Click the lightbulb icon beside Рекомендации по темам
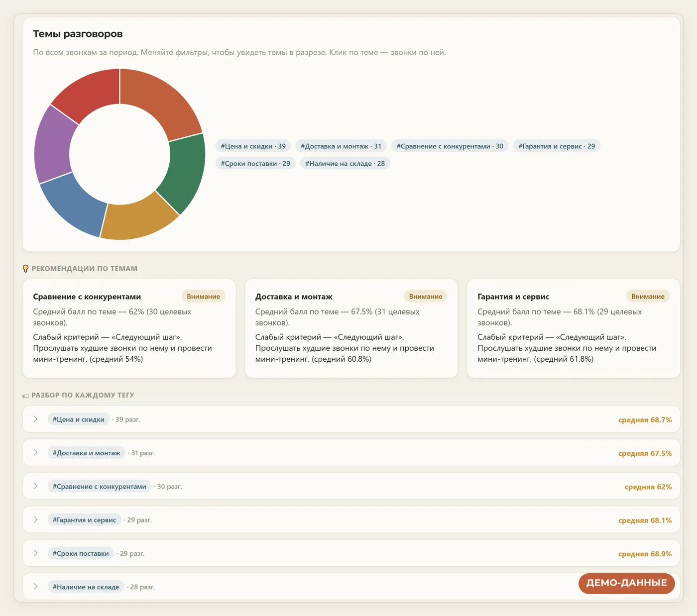The width and height of the screenshot is (697, 616). pyautogui.click(x=26, y=269)
